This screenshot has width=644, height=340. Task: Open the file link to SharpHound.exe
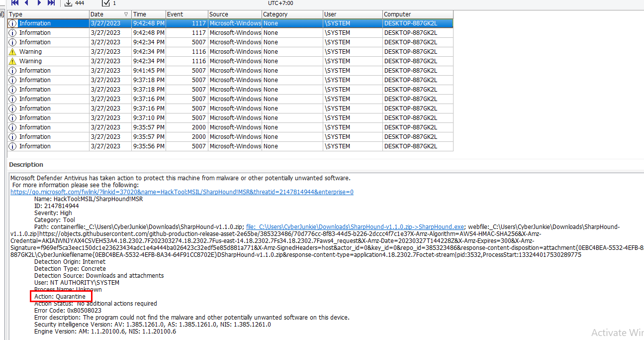click(x=355, y=227)
